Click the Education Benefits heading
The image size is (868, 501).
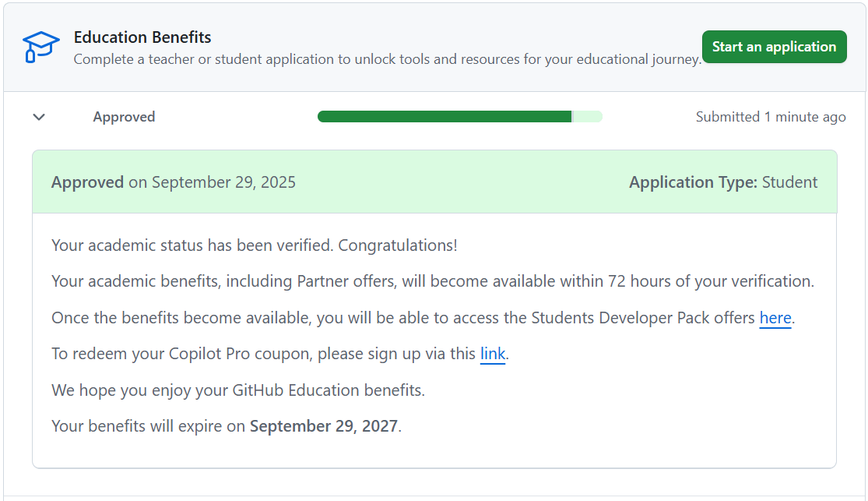click(x=142, y=37)
